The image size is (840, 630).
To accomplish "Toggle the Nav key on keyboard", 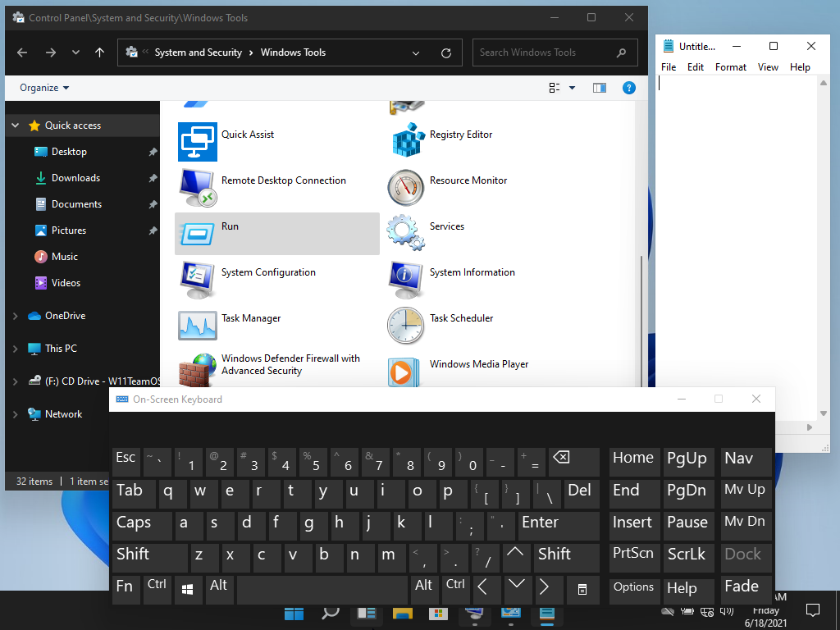I will click(746, 462).
